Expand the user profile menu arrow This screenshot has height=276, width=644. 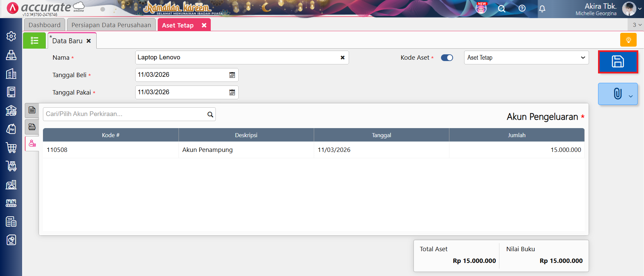(x=640, y=9)
